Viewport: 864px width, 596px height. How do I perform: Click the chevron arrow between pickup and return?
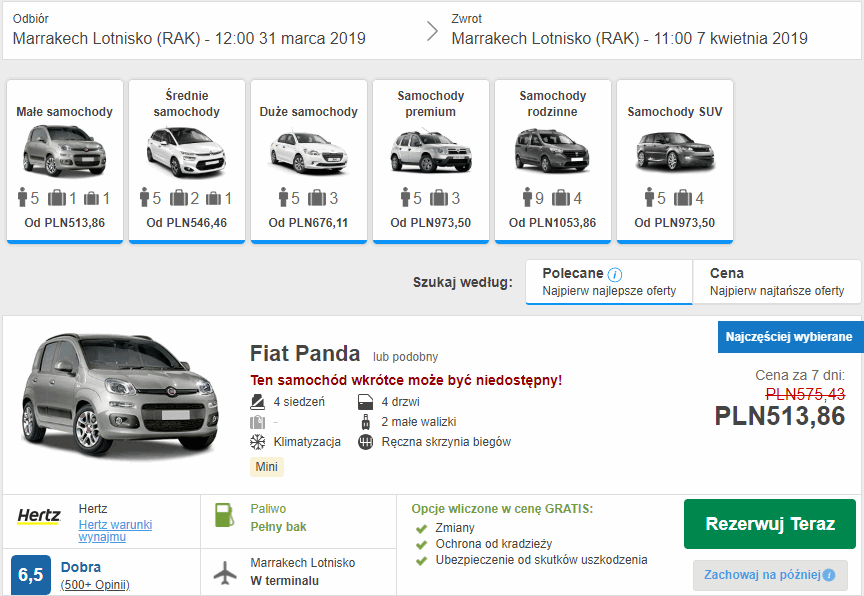click(433, 31)
